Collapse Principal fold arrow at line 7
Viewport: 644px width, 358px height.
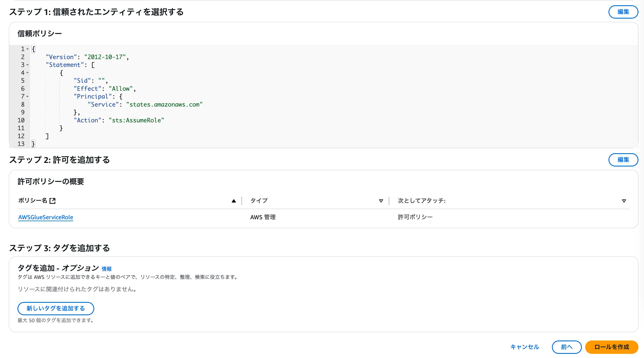coord(27,97)
